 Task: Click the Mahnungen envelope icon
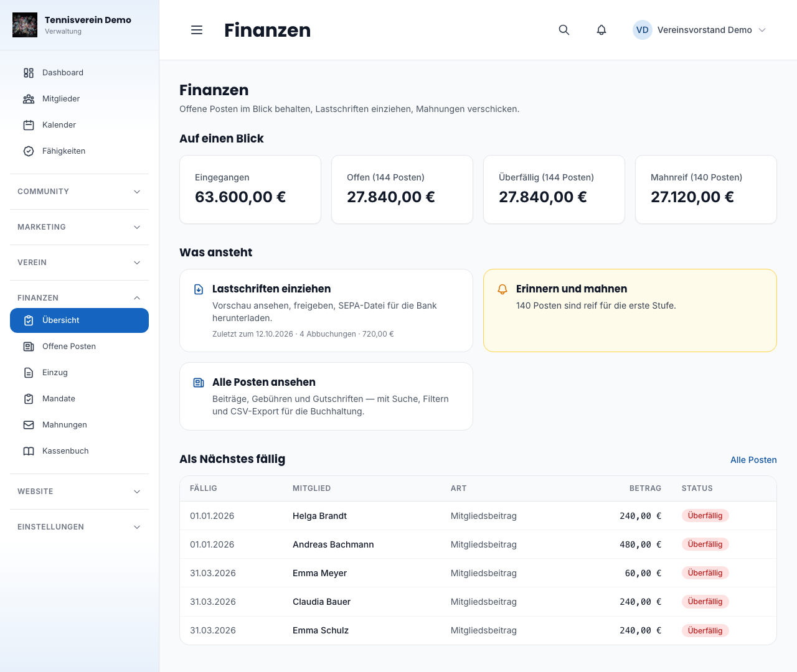pos(29,425)
